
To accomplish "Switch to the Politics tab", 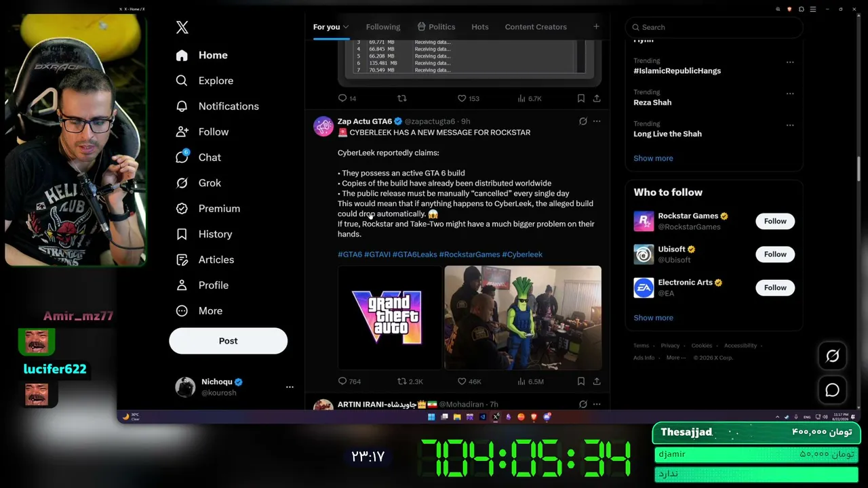I will 436,27.
